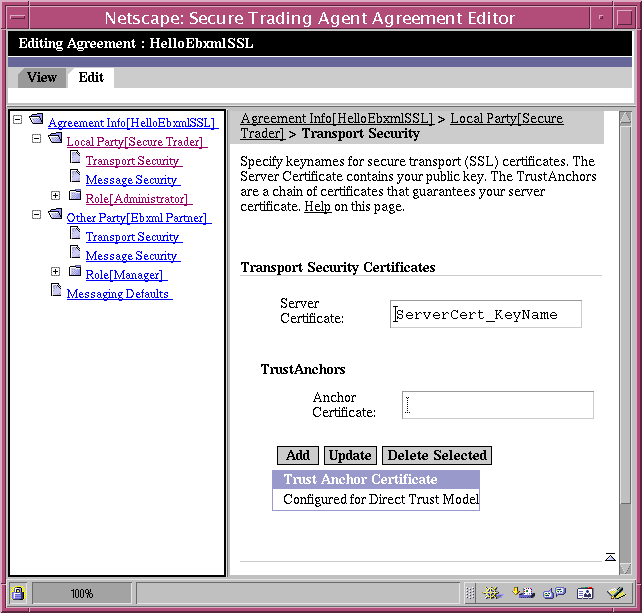642x613 pixels.
Task: Open Messaging Defaults link
Action: pyautogui.click(x=120, y=294)
